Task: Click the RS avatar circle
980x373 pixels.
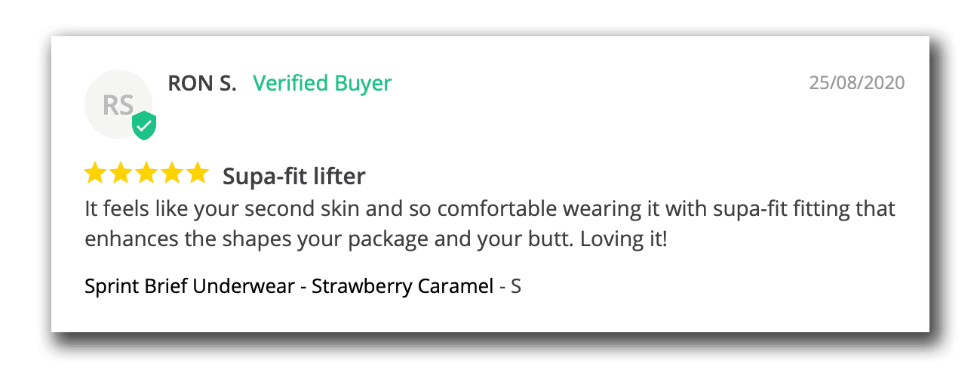Action: [x=118, y=103]
